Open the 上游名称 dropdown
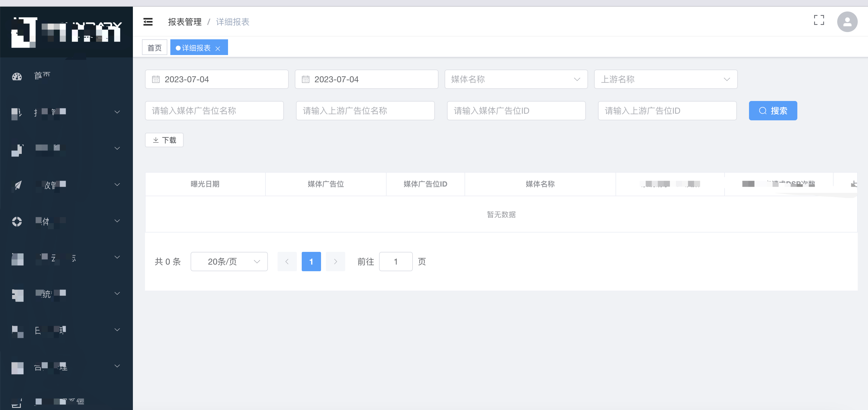868x410 pixels. 665,79
